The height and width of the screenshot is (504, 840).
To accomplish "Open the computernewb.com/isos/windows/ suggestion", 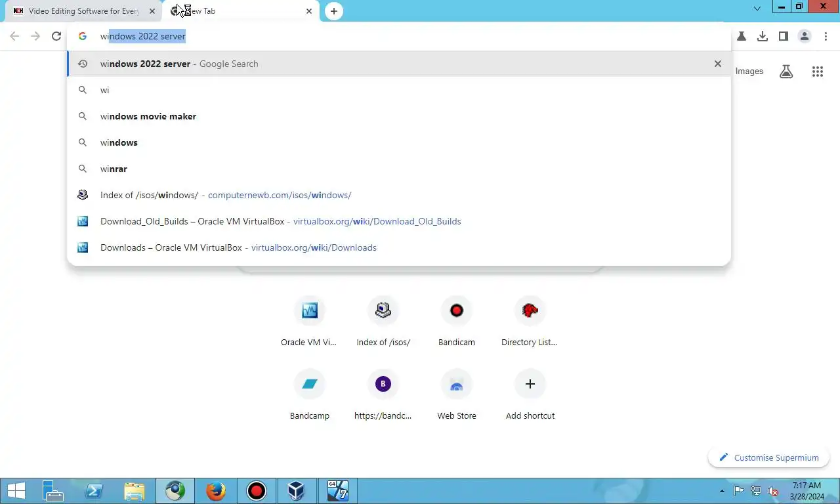I will 399,195.
